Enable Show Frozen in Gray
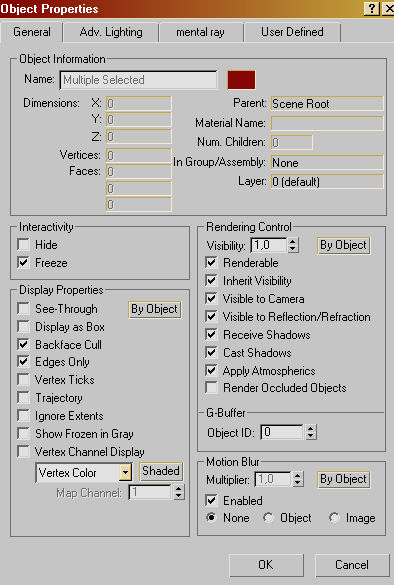The height and width of the screenshot is (585, 394). pos(24,434)
